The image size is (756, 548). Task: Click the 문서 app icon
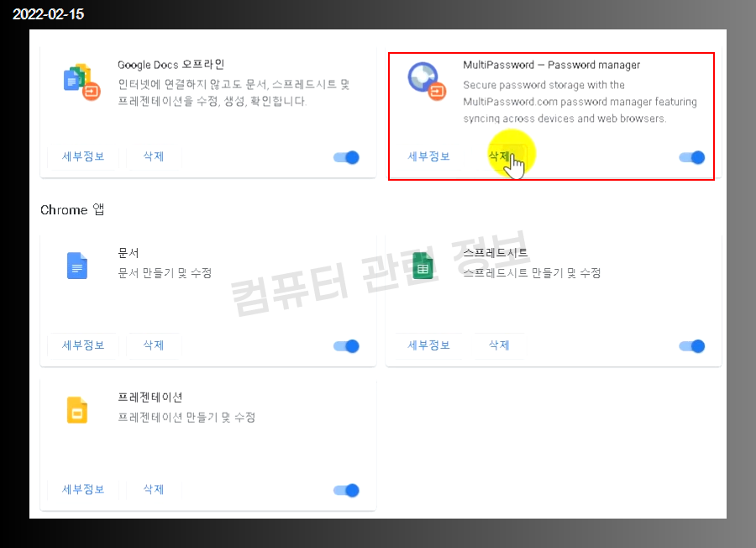77,266
